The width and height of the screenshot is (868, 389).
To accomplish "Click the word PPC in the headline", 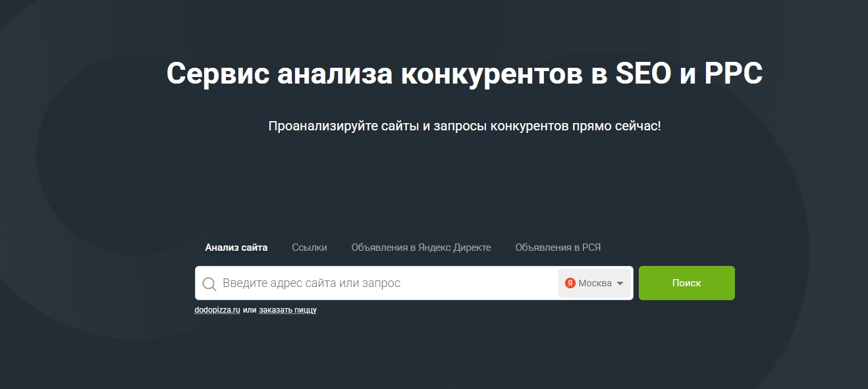I will pyautogui.click(x=733, y=74).
